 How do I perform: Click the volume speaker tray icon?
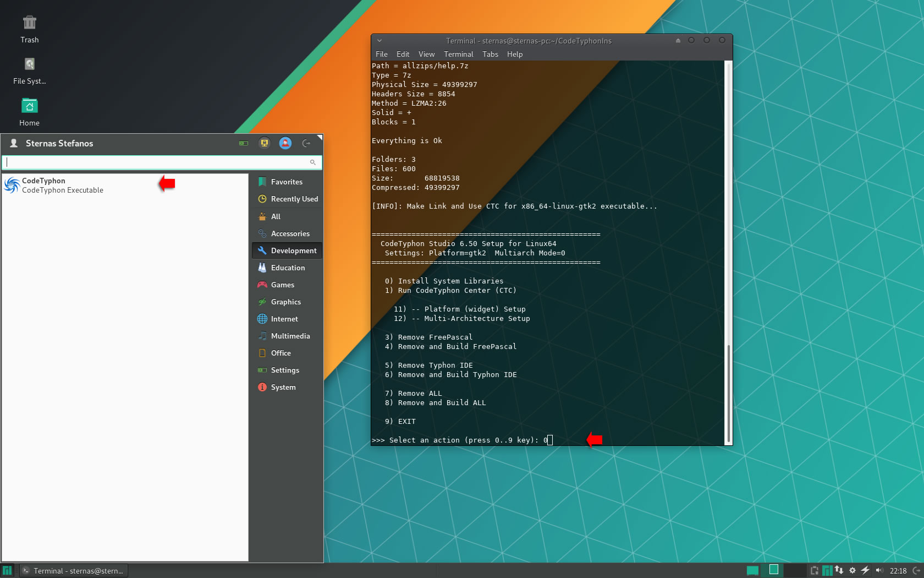click(x=879, y=571)
